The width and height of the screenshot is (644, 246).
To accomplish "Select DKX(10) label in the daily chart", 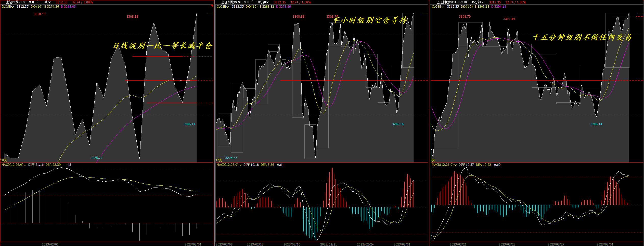I will click(x=36, y=7).
